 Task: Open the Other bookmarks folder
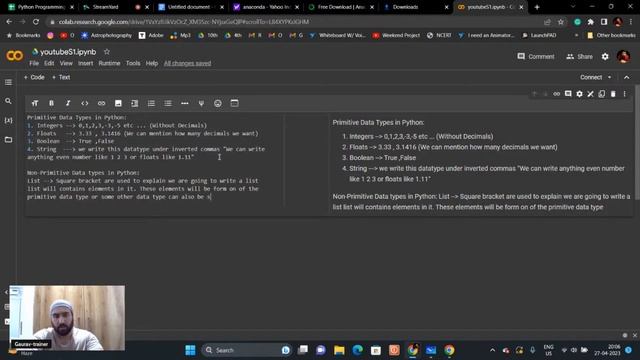(x=611, y=36)
